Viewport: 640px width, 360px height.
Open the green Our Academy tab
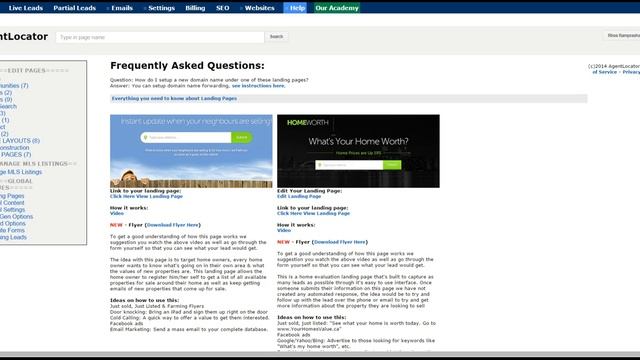(337, 8)
